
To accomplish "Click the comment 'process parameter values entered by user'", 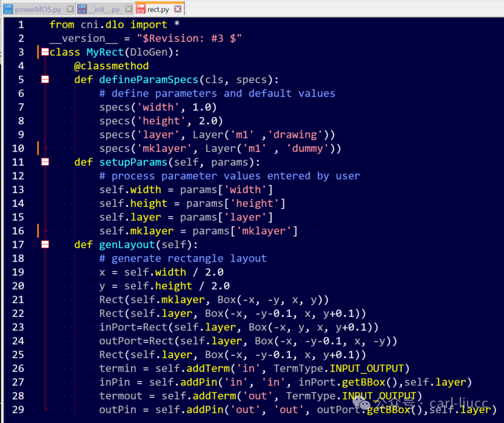I will (230, 176).
